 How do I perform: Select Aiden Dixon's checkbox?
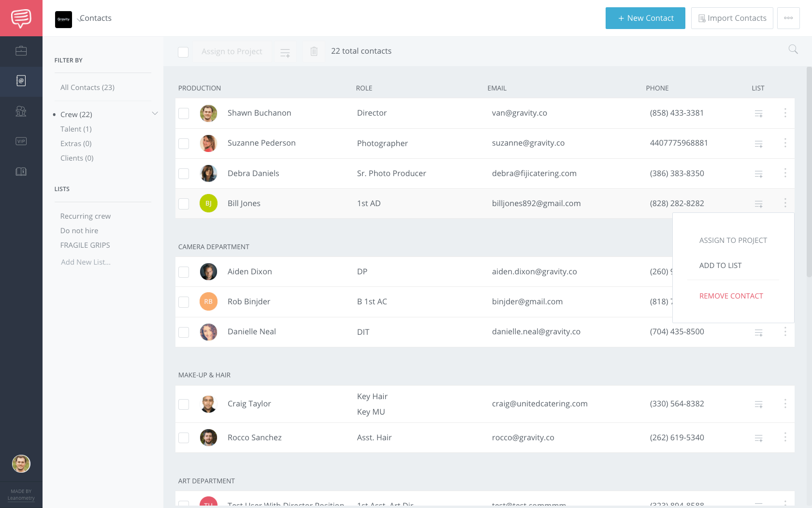tap(184, 272)
